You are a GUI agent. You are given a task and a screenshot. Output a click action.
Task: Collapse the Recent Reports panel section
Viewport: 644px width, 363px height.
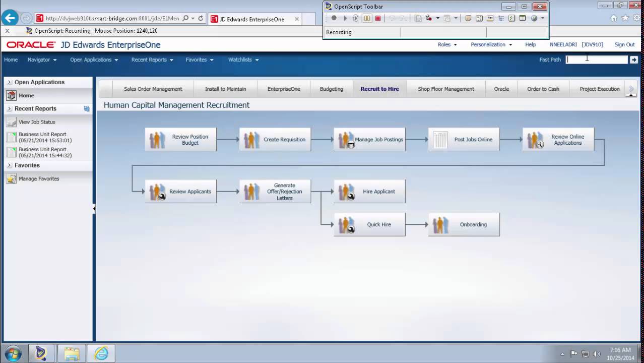[10, 109]
